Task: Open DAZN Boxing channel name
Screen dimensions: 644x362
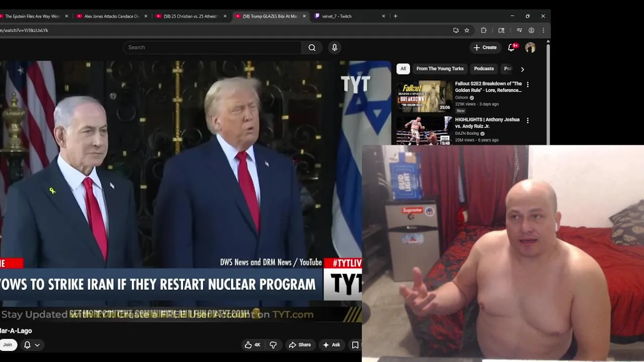Action: [467, 133]
